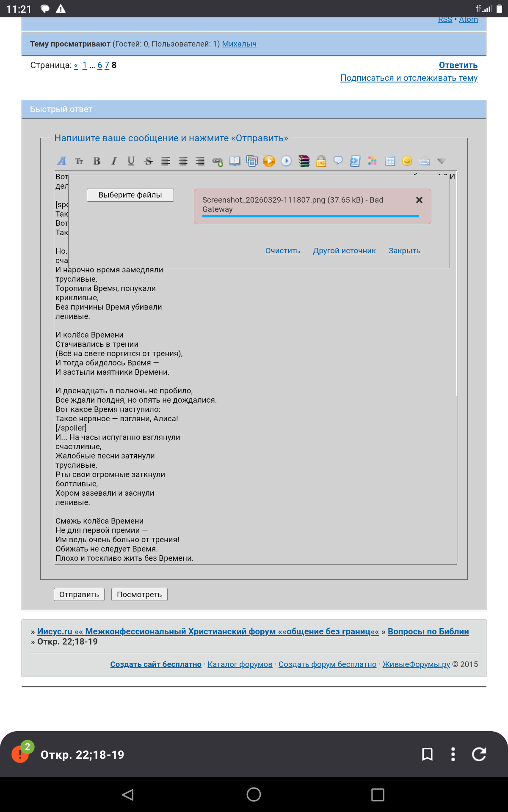
Task: Go to page 1 of the thread
Action: click(x=85, y=65)
